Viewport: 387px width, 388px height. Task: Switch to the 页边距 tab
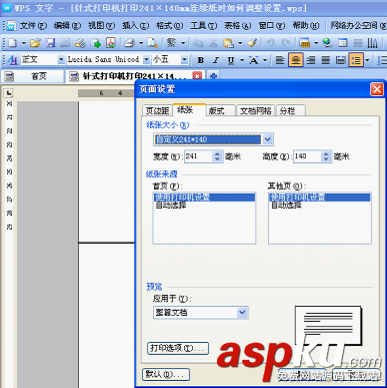point(157,111)
